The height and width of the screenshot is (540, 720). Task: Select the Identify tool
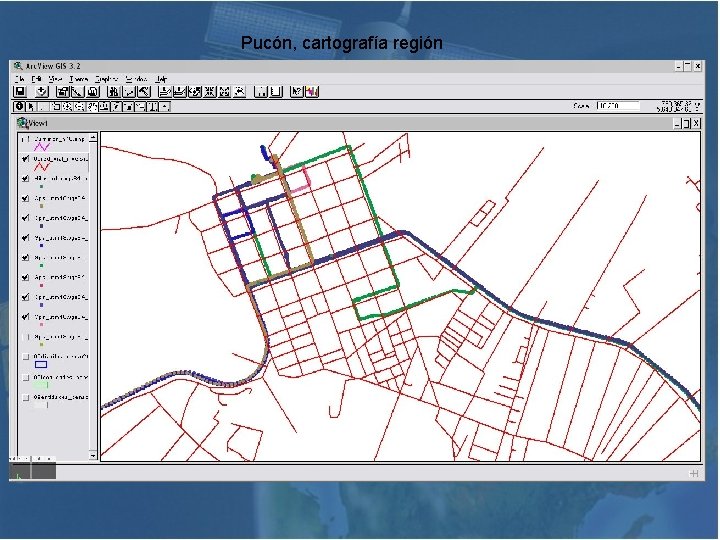[19, 107]
